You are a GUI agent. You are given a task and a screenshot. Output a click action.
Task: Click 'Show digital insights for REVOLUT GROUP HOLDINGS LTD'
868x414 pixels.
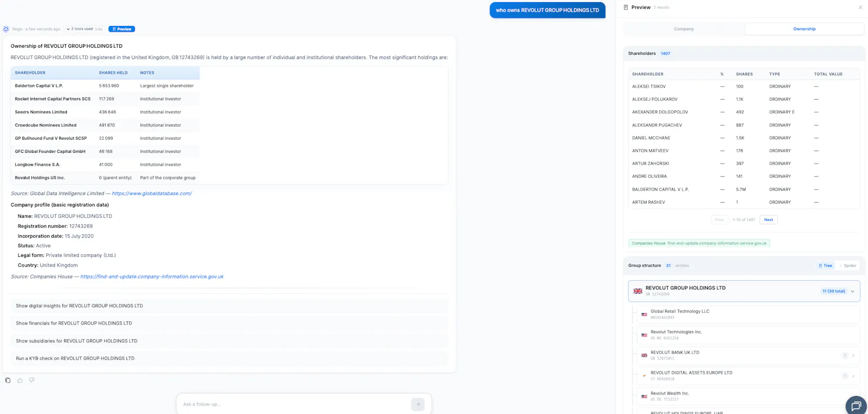point(229,306)
